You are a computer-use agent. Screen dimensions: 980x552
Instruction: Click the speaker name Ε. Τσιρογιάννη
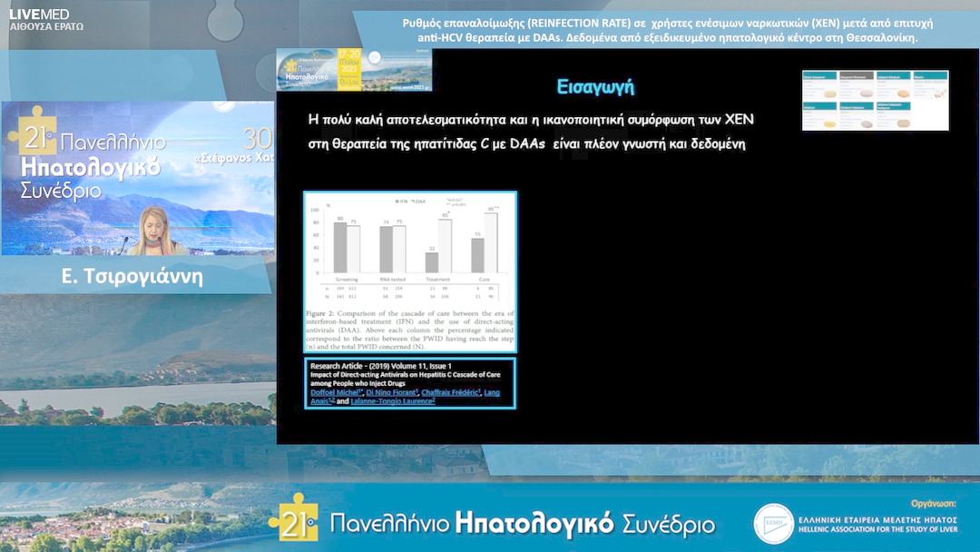(x=132, y=277)
